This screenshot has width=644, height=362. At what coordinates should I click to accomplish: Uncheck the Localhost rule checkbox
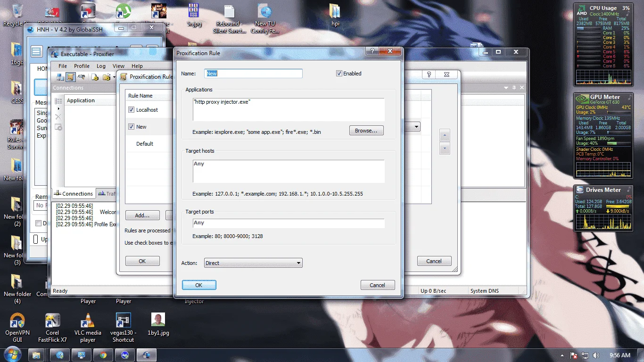(132, 110)
